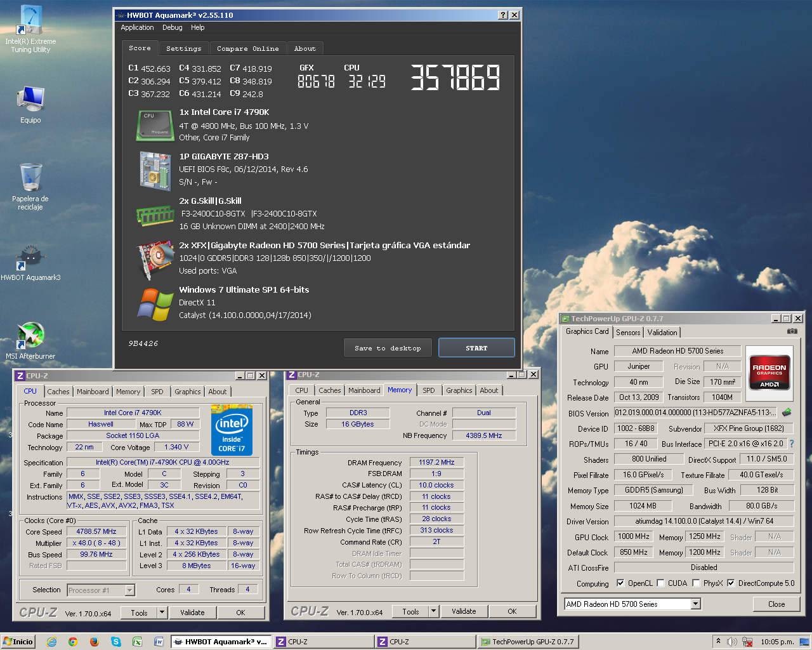Launch Google Chrome from taskbar
Image resolution: width=812 pixels, height=650 pixels.
coord(73,642)
